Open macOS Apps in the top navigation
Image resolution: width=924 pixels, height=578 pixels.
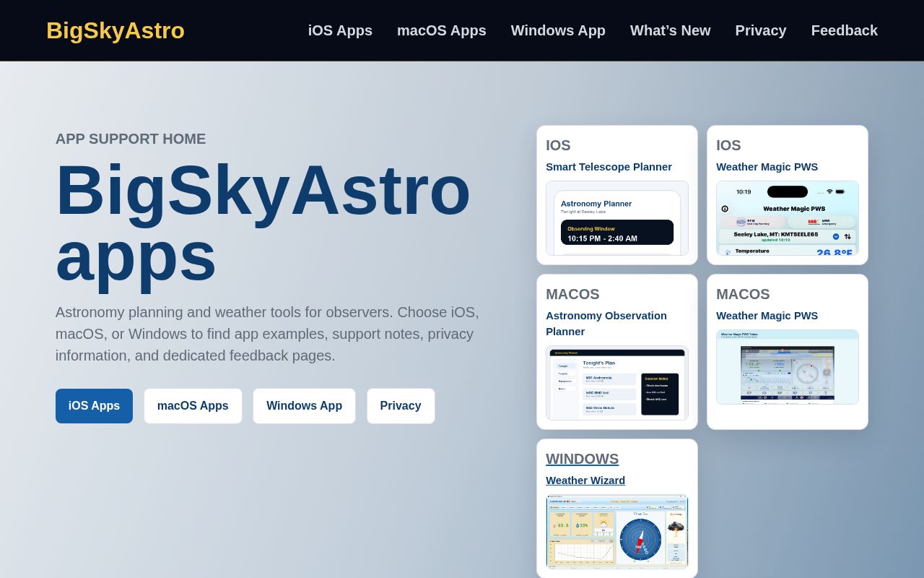pos(442,30)
